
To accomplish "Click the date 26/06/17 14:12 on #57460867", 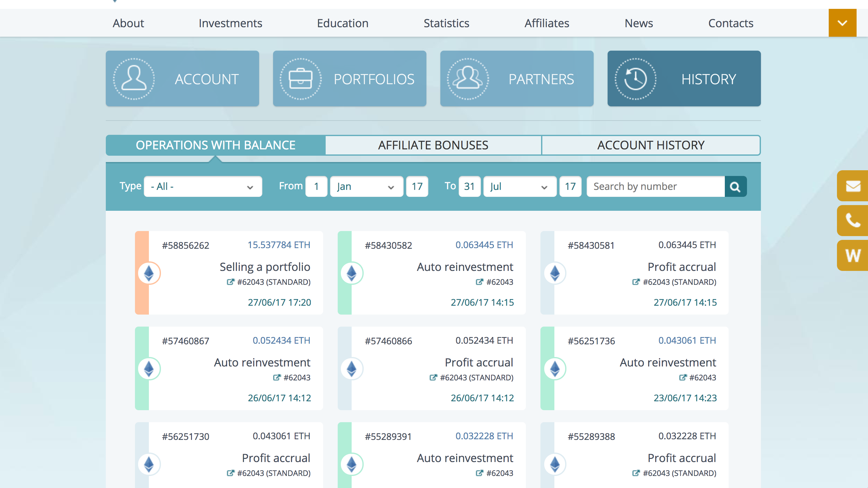I will [x=279, y=398].
